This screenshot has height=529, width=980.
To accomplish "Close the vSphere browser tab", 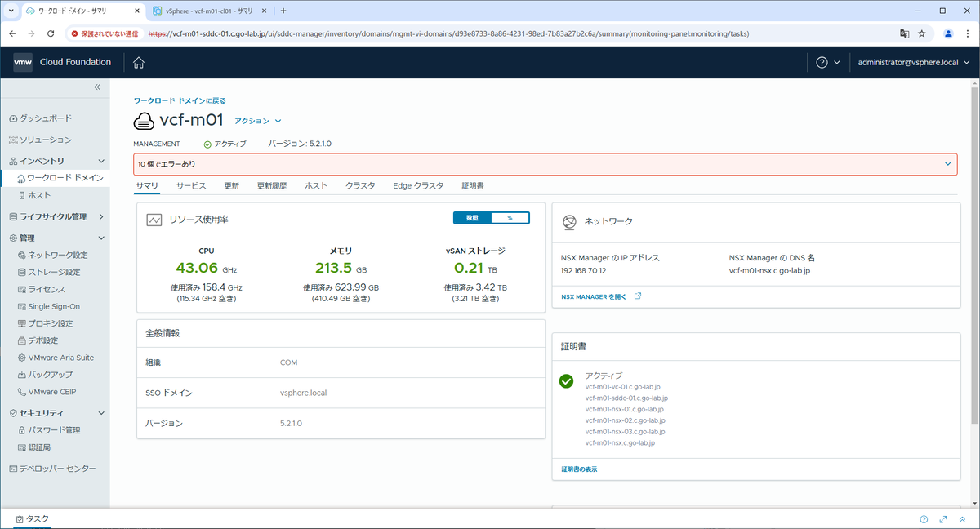I will pyautogui.click(x=263, y=11).
